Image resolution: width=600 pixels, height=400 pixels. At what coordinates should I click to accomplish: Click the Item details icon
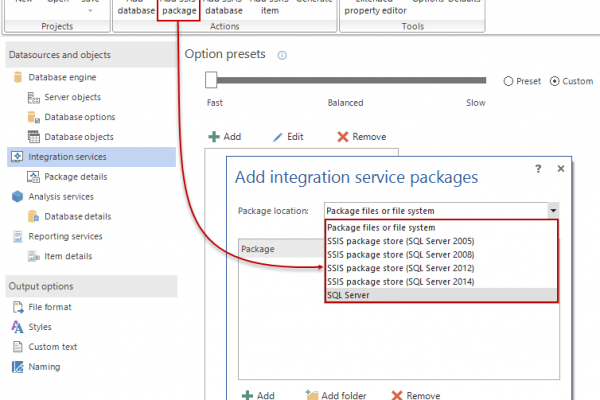coord(34,256)
